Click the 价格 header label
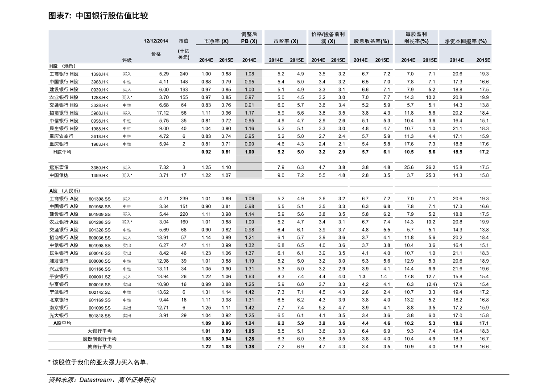 click(156, 54)
